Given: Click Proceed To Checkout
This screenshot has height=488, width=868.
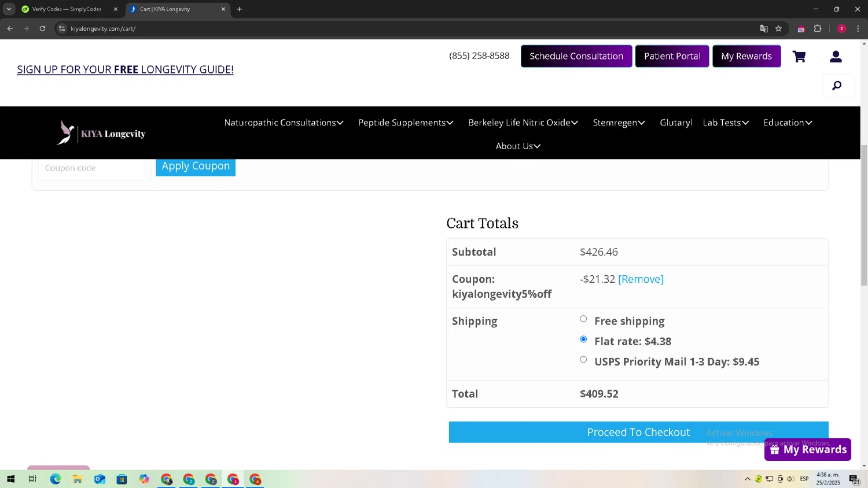Looking at the screenshot, I should click(638, 432).
